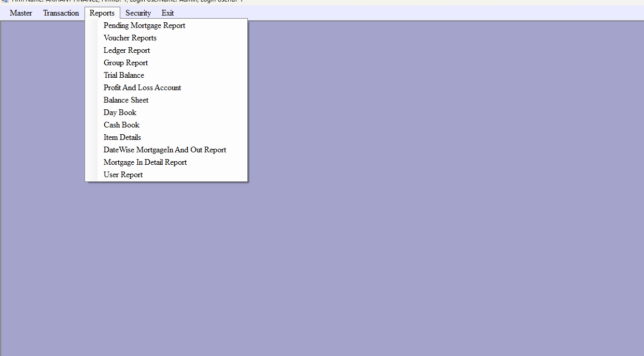Open the Transaction menu

tap(61, 13)
